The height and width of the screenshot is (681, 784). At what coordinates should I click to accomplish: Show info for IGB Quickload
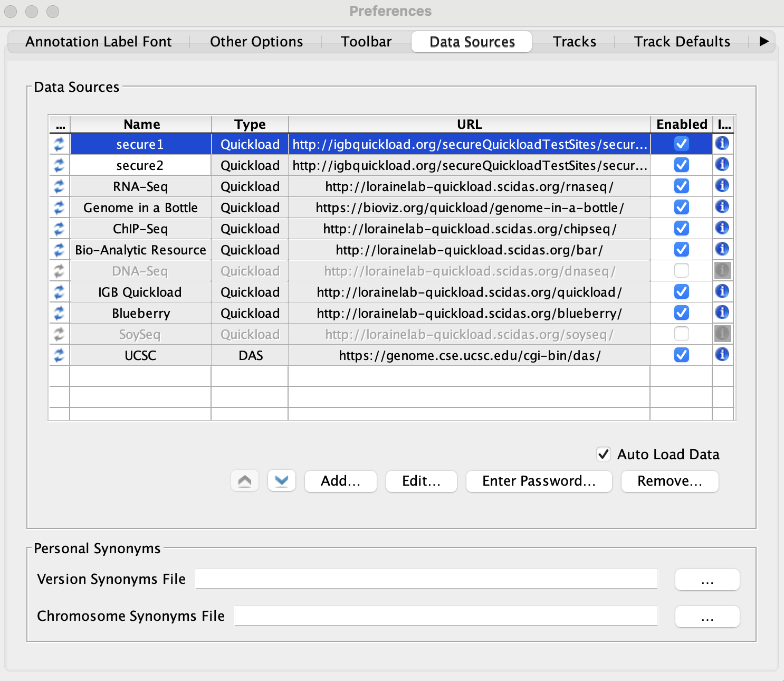point(722,291)
